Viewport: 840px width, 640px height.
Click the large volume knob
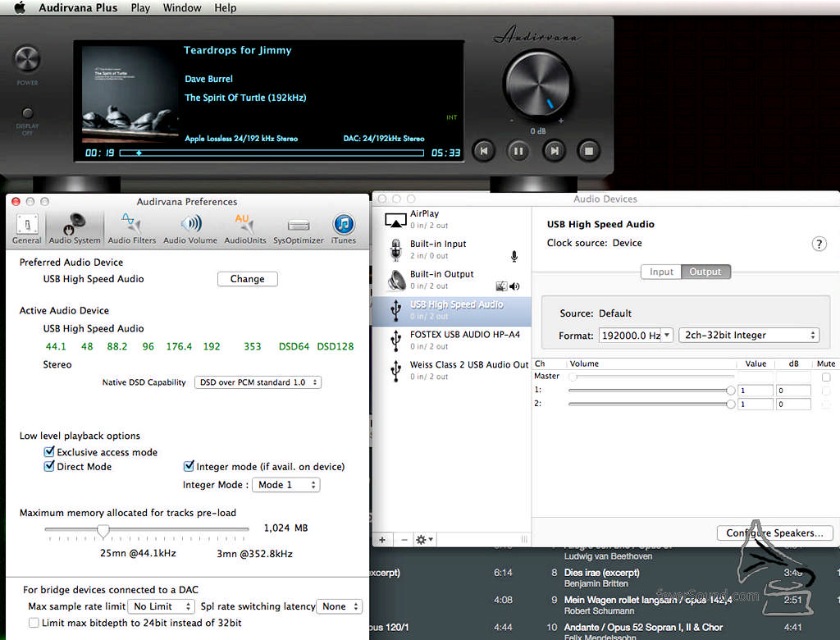coord(537,85)
